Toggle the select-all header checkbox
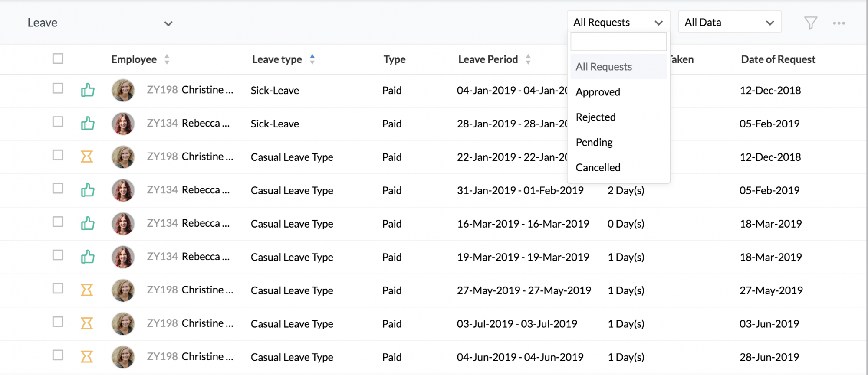 click(58, 59)
